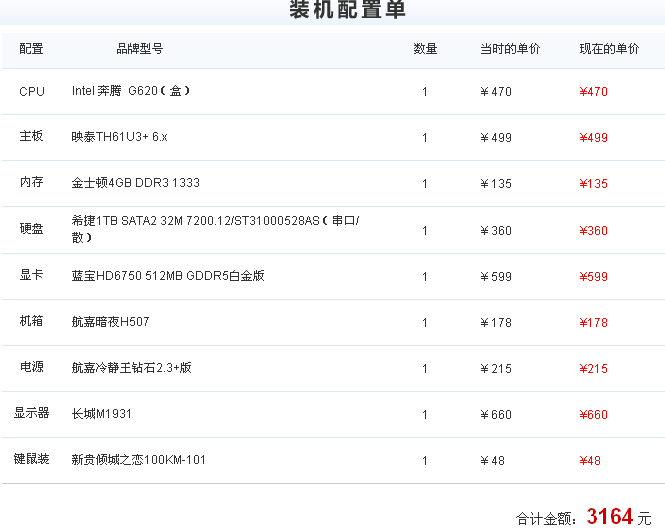The height and width of the screenshot is (528, 665).
Task: Select the 键鼠装 row label
Action: point(31,459)
